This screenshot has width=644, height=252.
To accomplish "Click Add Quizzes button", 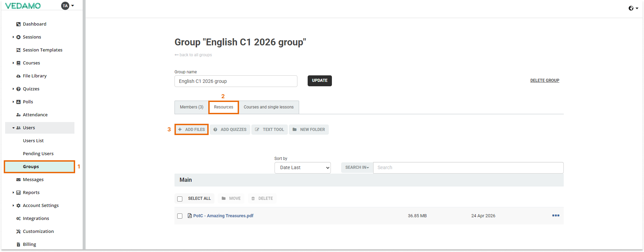I will pos(230,130).
